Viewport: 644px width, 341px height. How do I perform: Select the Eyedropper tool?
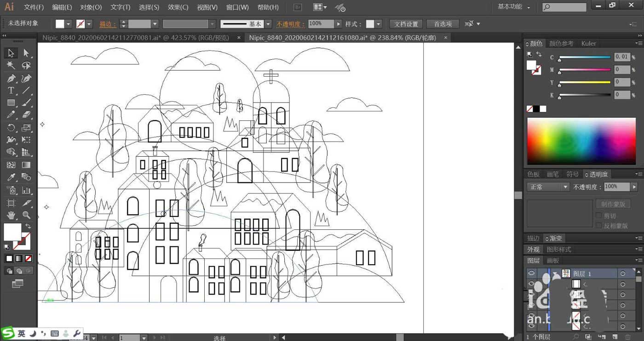click(x=11, y=177)
